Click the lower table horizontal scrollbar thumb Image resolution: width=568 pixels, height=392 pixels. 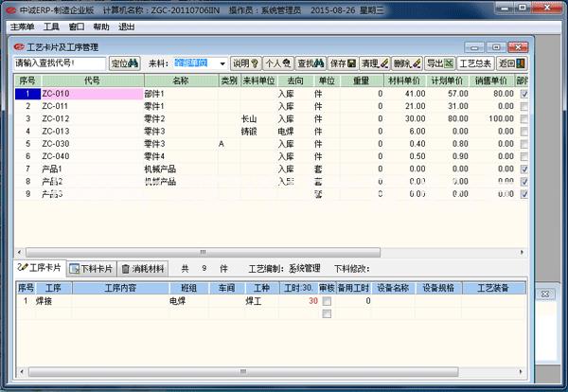coord(243,372)
